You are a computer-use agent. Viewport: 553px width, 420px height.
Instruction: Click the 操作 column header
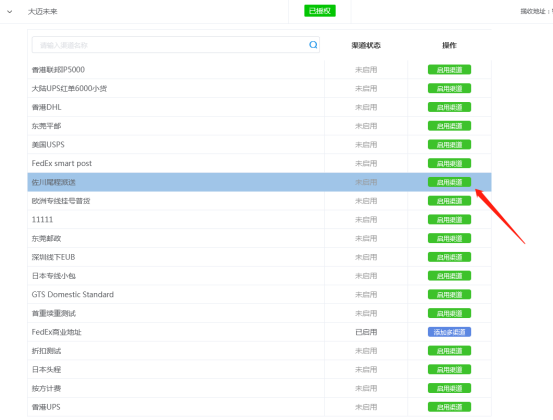[x=449, y=45]
